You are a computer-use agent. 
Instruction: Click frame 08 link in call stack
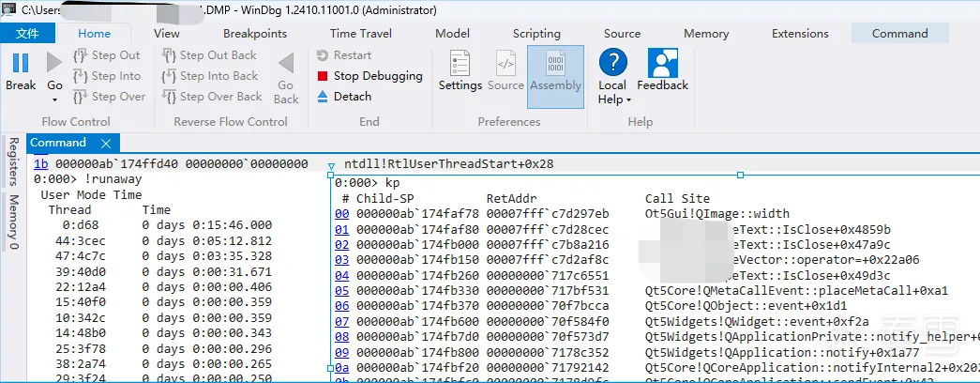click(x=342, y=337)
